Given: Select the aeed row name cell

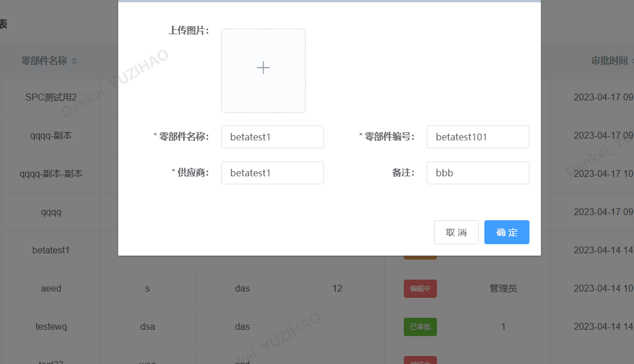Looking at the screenshot, I should (51, 289).
